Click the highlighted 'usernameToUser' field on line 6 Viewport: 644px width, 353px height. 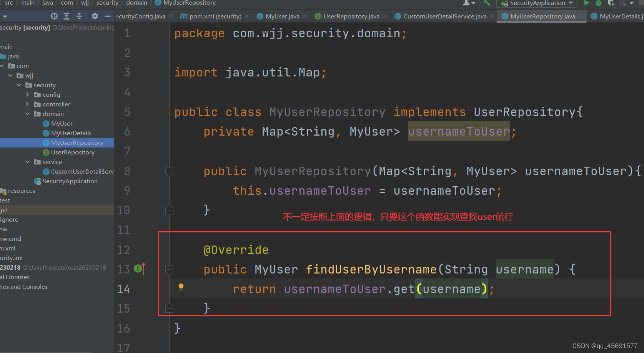459,131
